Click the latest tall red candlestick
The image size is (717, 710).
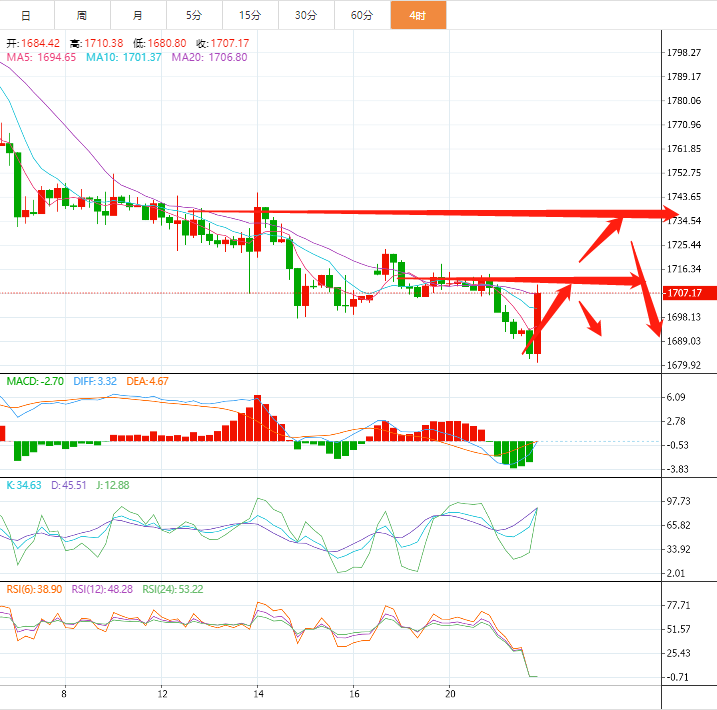coord(538,323)
